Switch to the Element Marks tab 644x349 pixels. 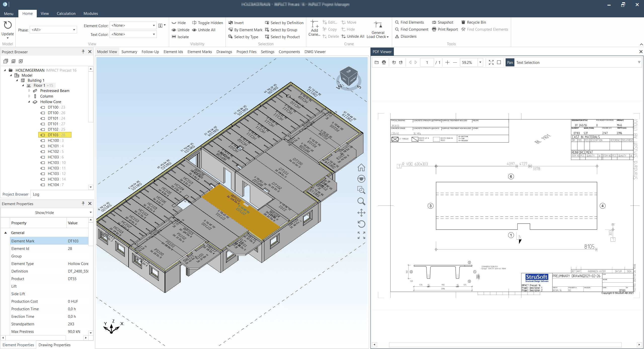[x=200, y=52]
